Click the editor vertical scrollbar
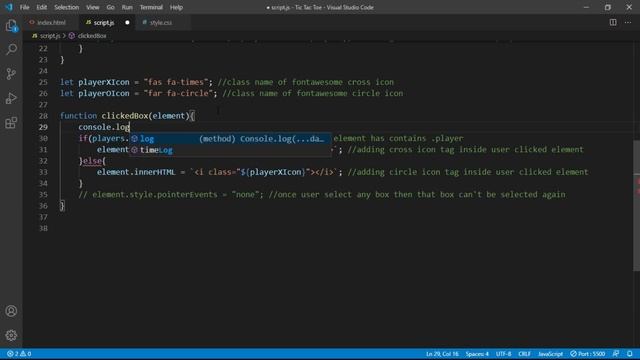Viewport: 640px width, 360px height. [x=636, y=205]
